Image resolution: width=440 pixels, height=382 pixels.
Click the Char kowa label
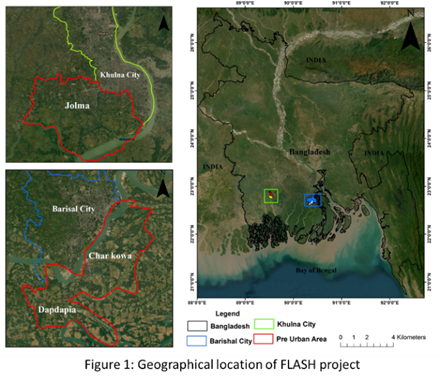click(x=110, y=256)
